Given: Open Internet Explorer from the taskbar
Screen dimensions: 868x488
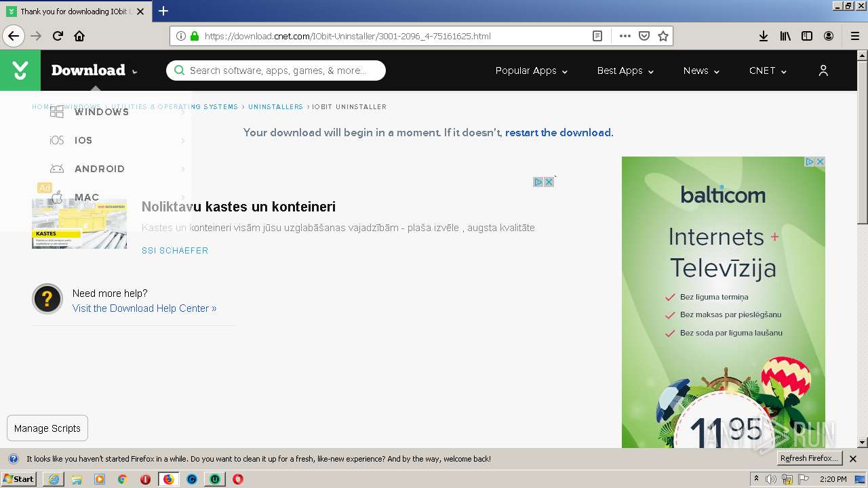Looking at the screenshot, I should click(x=54, y=479).
